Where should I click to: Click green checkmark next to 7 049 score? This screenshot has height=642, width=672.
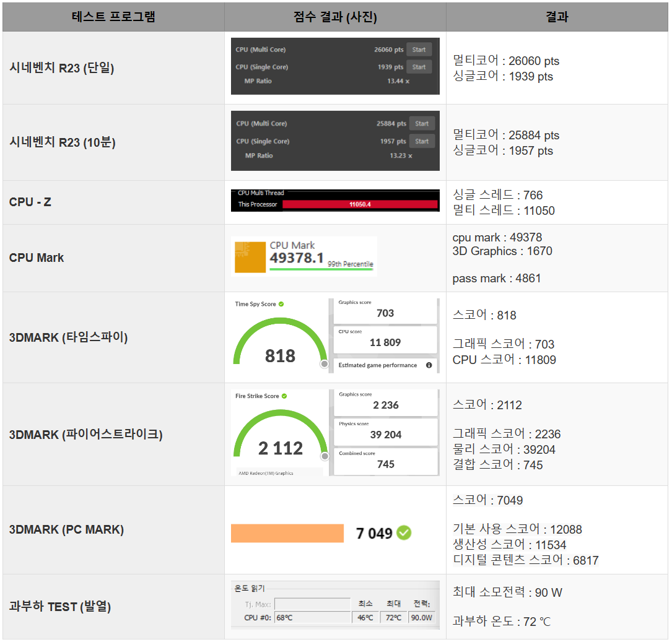[404, 533]
